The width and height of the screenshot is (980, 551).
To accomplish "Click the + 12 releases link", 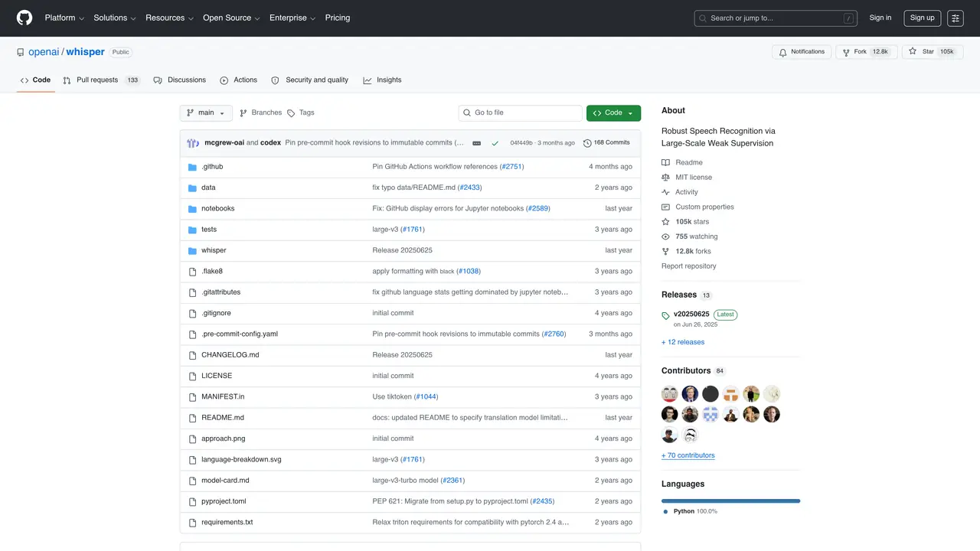I will point(683,342).
